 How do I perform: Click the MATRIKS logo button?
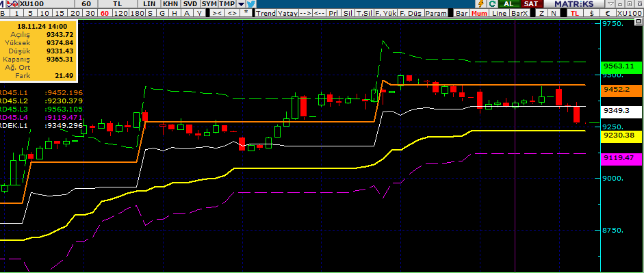click(574, 3)
